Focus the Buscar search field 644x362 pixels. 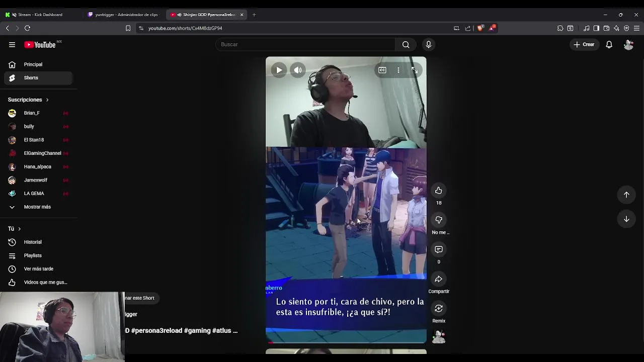[x=305, y=44]
